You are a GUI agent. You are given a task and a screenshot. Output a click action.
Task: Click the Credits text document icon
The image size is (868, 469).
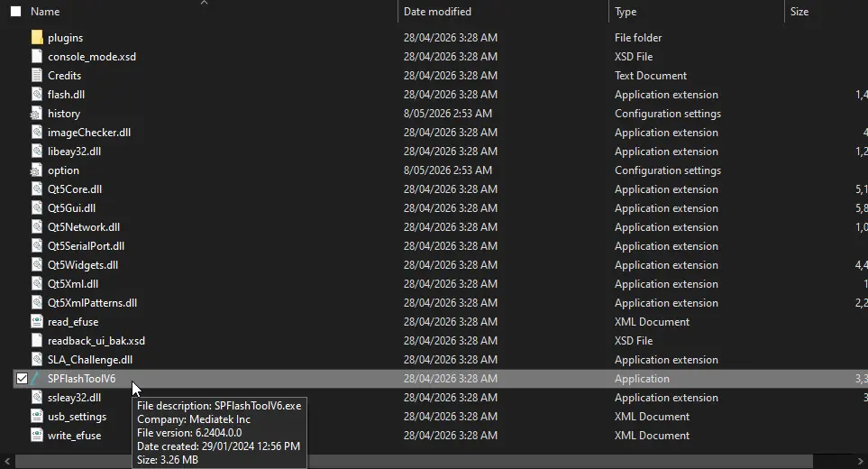[37, 75]
